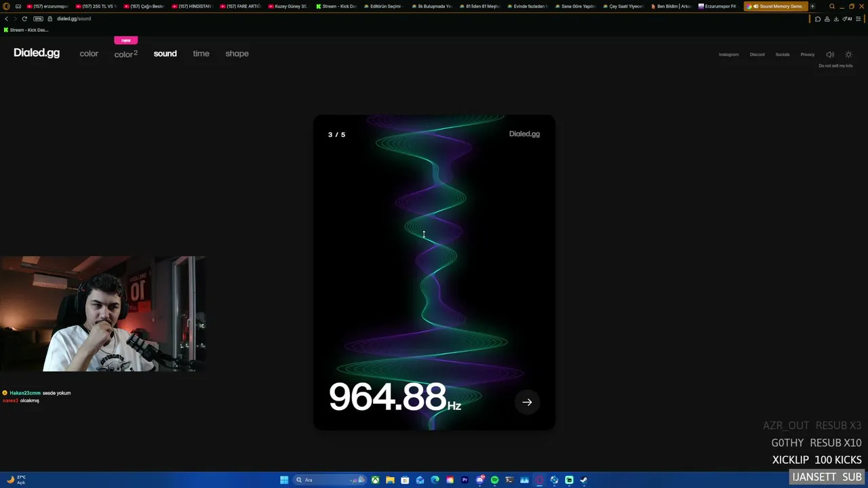Image resolution: width=868 pixels, height=488 pixels.
Task: Click the 3 / 5 round counter
Action: click(x=336, y=134)
